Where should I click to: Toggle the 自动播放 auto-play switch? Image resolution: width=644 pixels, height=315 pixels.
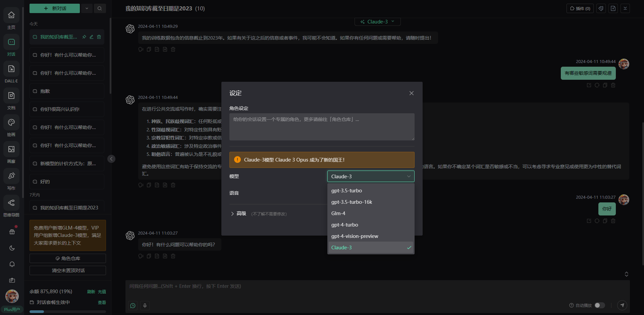[600, 305]
